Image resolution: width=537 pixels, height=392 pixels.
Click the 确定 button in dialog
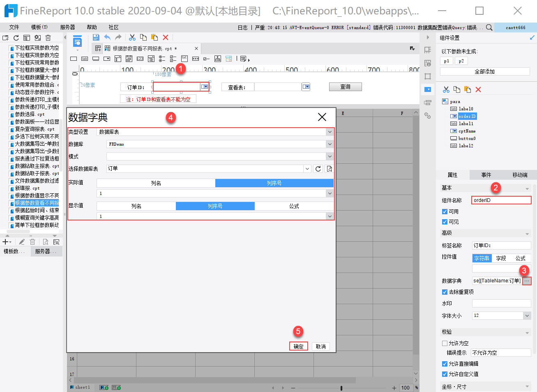[x=298, y=346]
